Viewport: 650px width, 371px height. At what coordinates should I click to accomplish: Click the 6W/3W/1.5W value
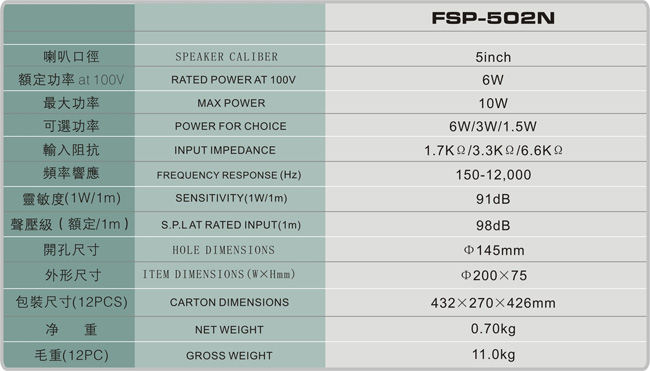(x=493, y=126)
